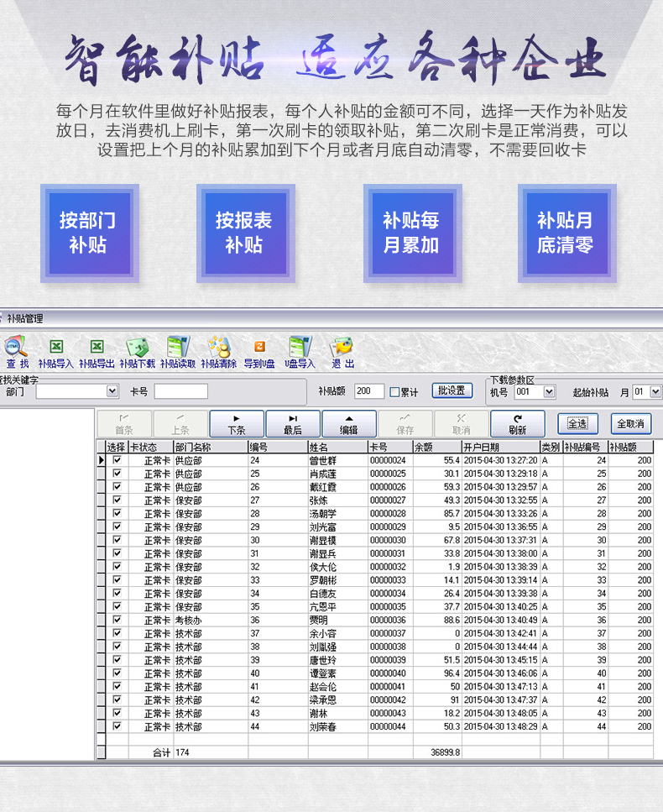Click the 退出 exit icon
This screenshot has width=663, height=812.
[342, 352]
